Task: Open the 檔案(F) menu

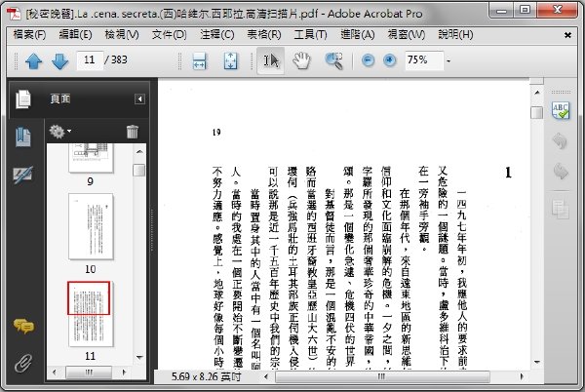Action: [29, 35]
